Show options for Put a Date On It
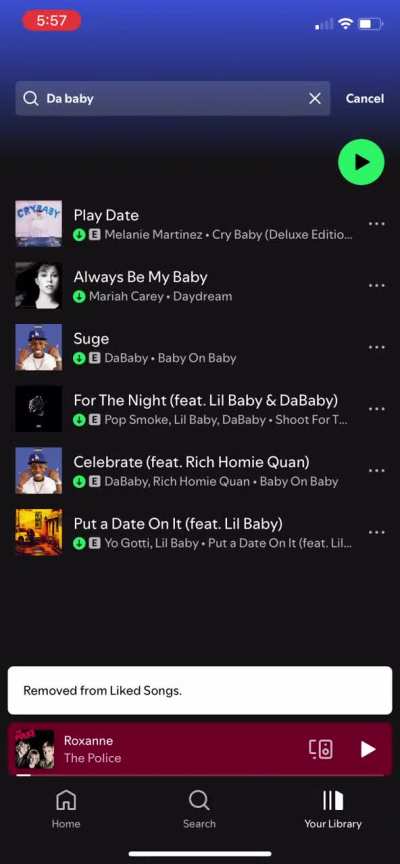This screenshot has width=400, height=864. click(x=376, y=532)
